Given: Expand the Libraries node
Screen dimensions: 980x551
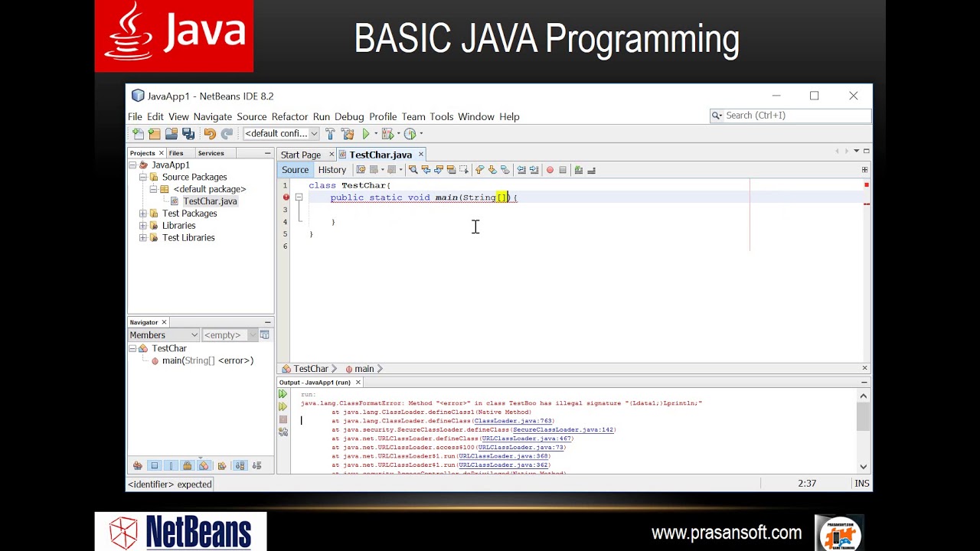Looking at the screenshot, I should [143, 226].
